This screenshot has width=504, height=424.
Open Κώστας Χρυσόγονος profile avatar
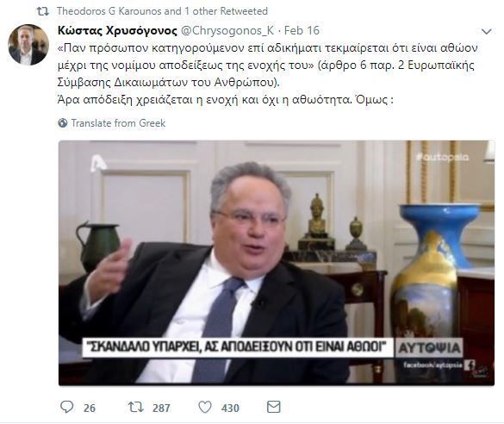click(x=28, y=44)
